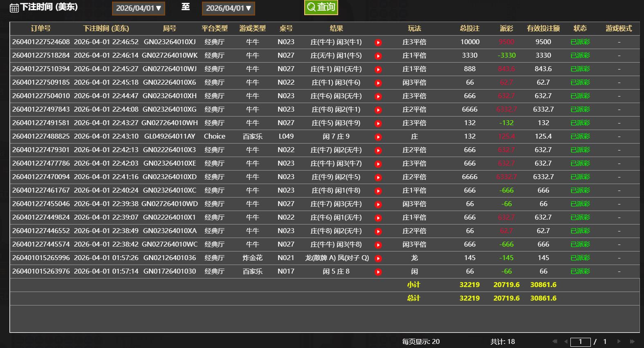The width and height of the screenshot is (644, 348).
Task: Click calendar icon beside 下注时间 label
Action: [x=14, y=8]
